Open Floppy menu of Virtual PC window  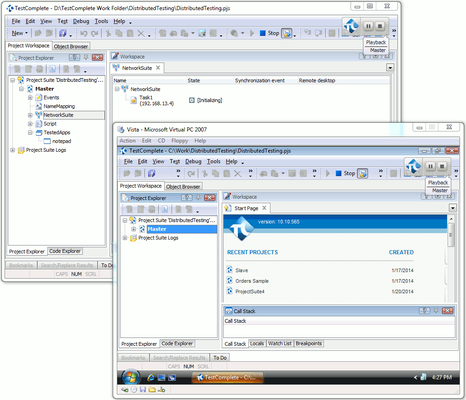[180, 141]
